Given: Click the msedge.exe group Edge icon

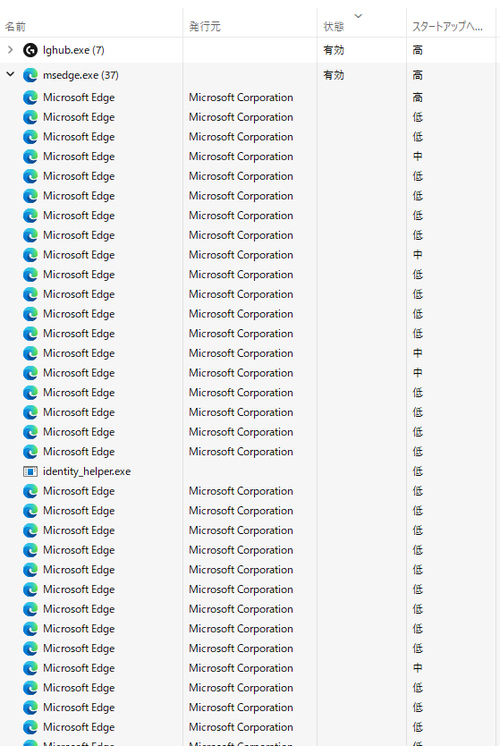Looking at the screenshot, I should [x=30, y=75].
